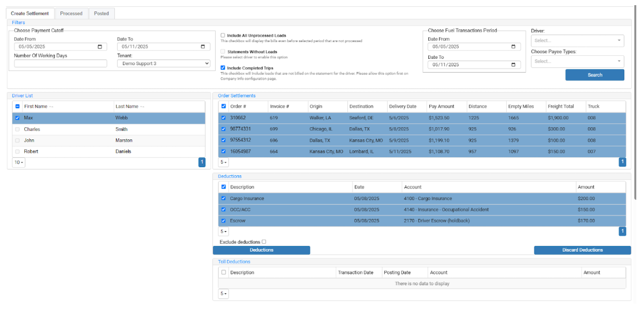Image resolution: width=644 pixels, height=310 pixels.
Task: Click deduction amount $200.00
Action: coord(586,198)
